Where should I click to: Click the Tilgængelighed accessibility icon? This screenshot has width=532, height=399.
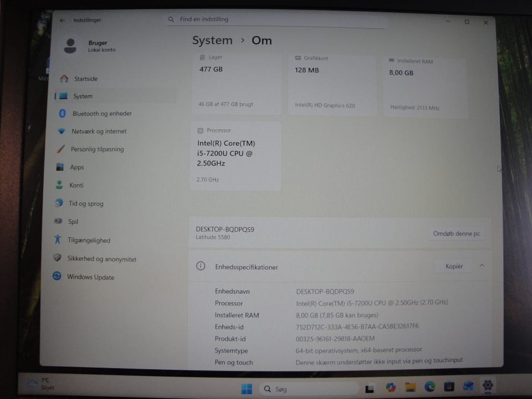(x=58, y=239)
